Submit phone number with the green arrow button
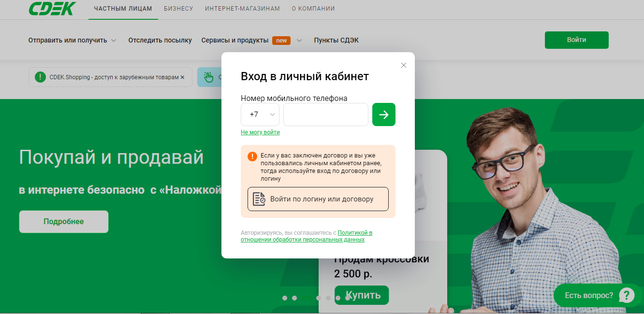This screenshot has height=314, width=644. pos(383,114)
